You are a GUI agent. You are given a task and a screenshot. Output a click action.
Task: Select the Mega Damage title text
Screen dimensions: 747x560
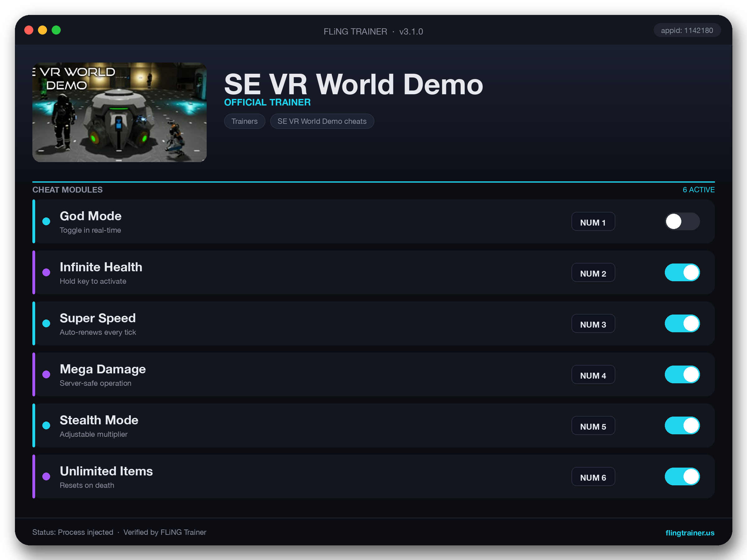(x=103, y=369)
